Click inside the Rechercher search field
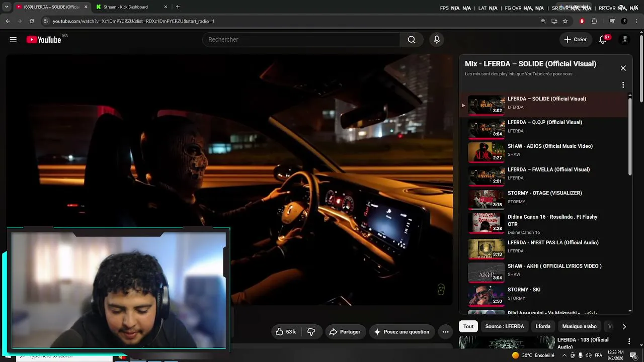 pos(301,40)
